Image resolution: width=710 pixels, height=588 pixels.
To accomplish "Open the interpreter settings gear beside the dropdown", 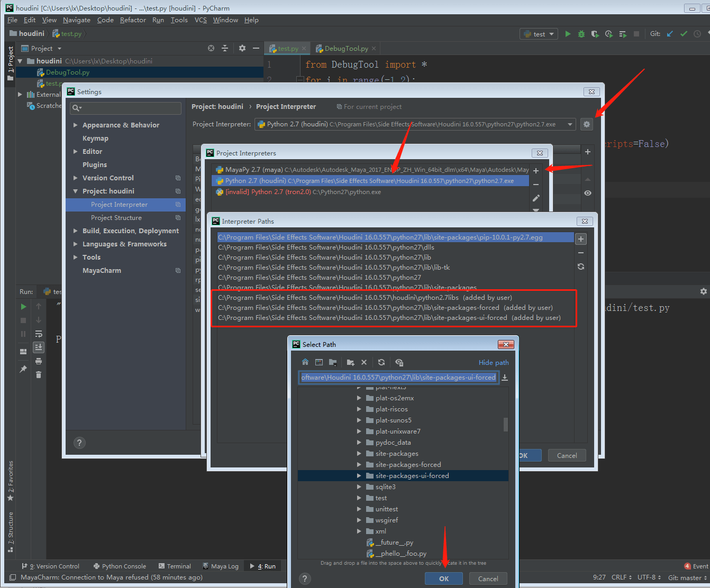I will (x=587, y=124).
